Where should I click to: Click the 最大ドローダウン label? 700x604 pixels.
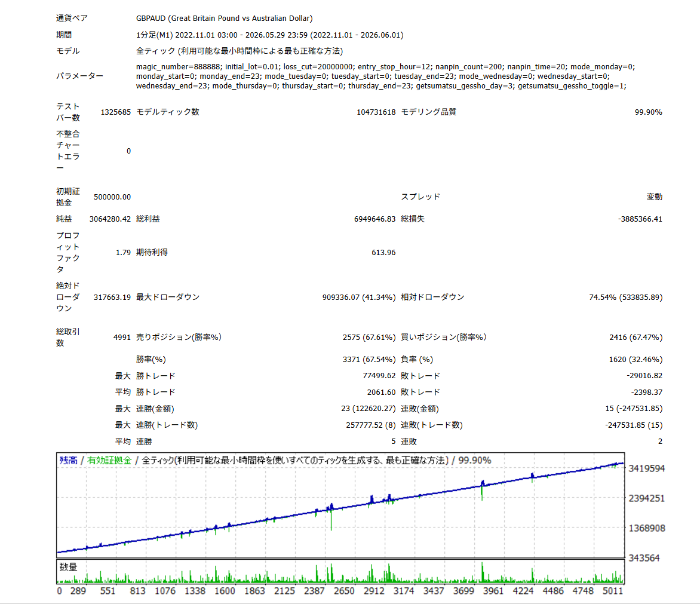[168, 298]
